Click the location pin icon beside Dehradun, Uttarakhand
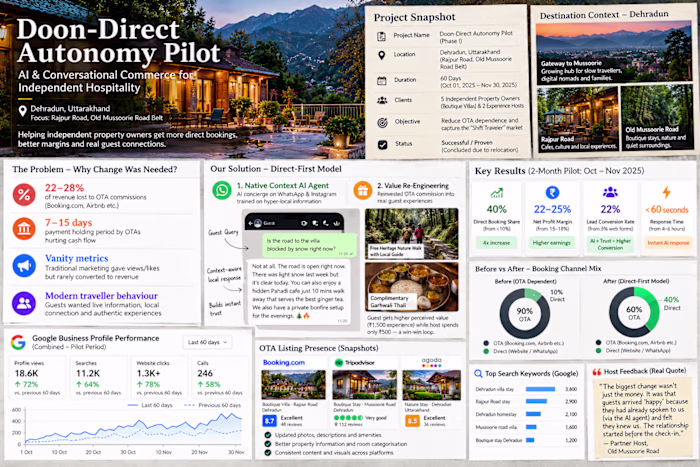 pyautogui.click(x=22, y=111)
